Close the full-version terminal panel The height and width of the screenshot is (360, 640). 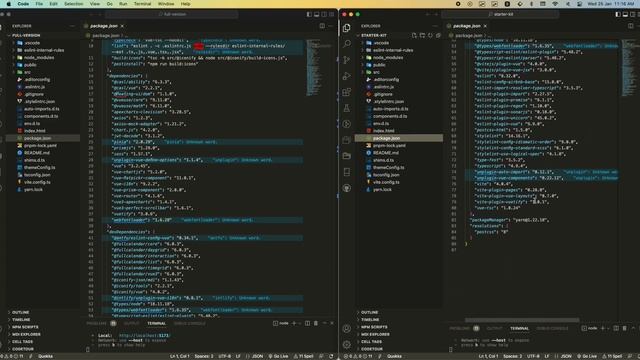click(x=332, y=323)
